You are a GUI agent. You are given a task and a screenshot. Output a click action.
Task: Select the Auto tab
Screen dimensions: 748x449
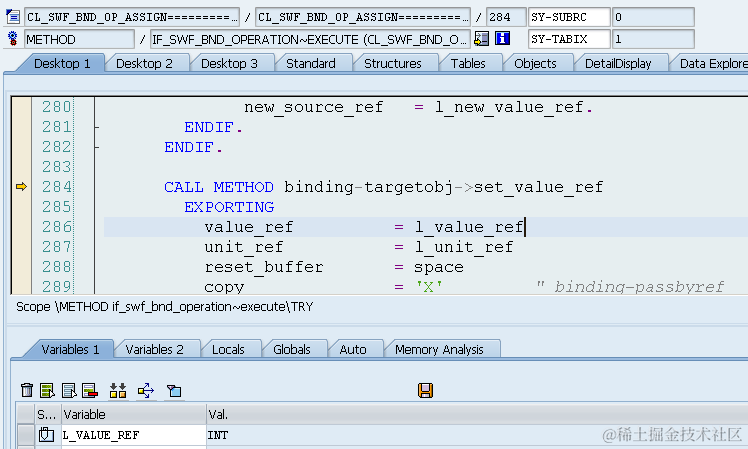pos(353,349)
